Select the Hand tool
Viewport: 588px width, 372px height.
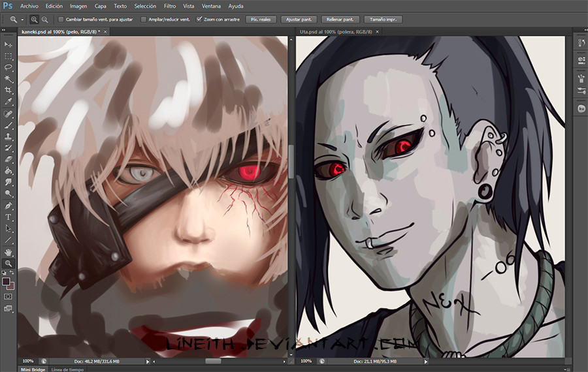click(8, 253)
